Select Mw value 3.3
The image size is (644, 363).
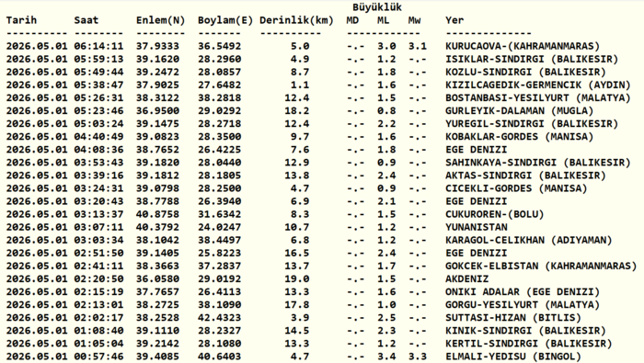coord(418,357)
